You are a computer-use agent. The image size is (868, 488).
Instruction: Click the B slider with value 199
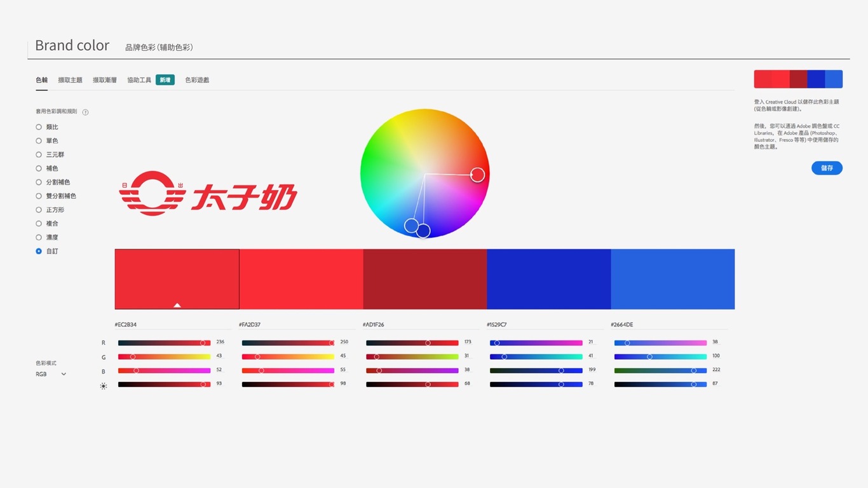click(x=536, y=370)
